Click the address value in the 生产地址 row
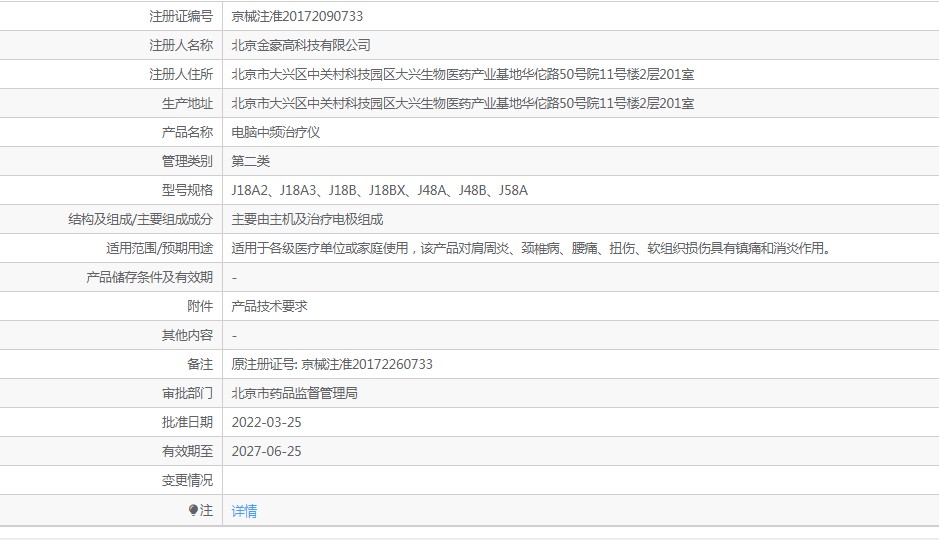The width and height of the screenshot is (939, 540). coord(463,104)
